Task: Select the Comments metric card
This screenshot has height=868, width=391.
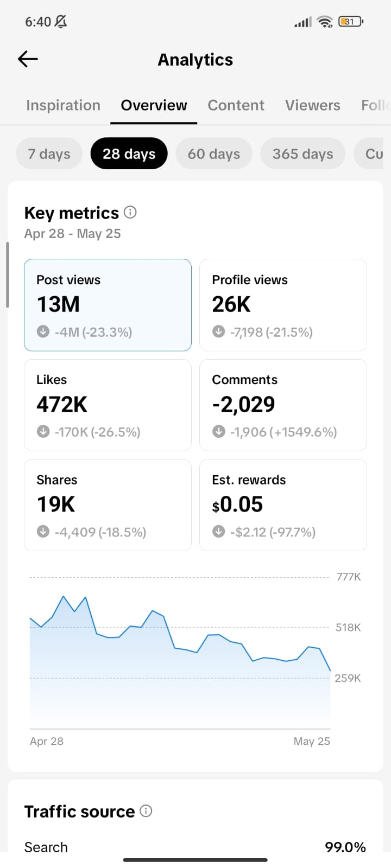Action: click(x=283, y=405)
